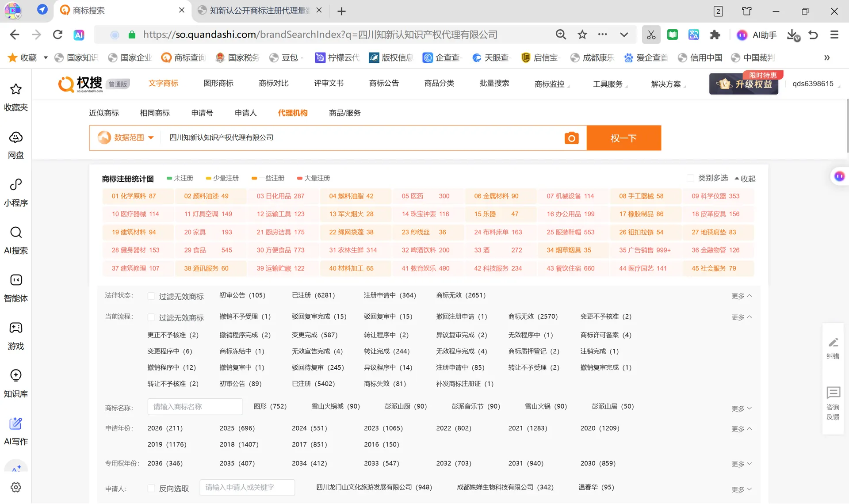This screenshot has width=849, height=504.
Task: Tick the 类别多选 checkbox
Action: (690, 178)
